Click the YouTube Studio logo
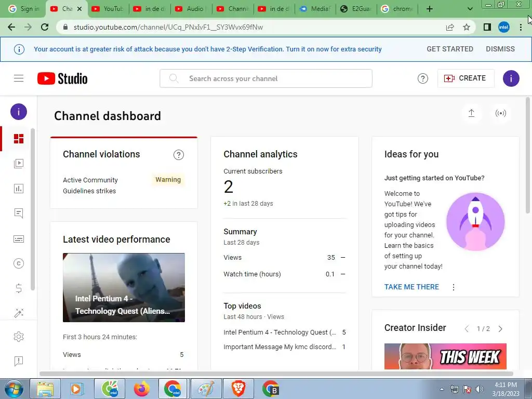532x399 pixels. (62, 78)
